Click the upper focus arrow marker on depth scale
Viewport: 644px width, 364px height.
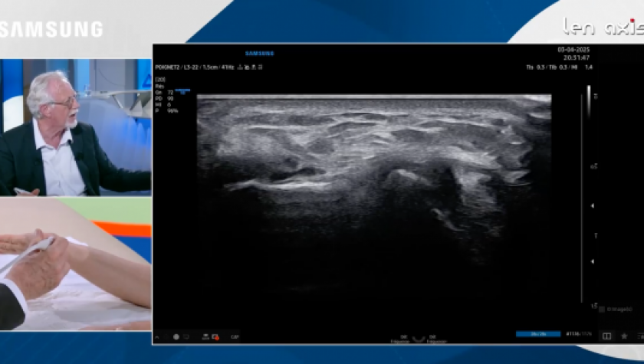591,205
